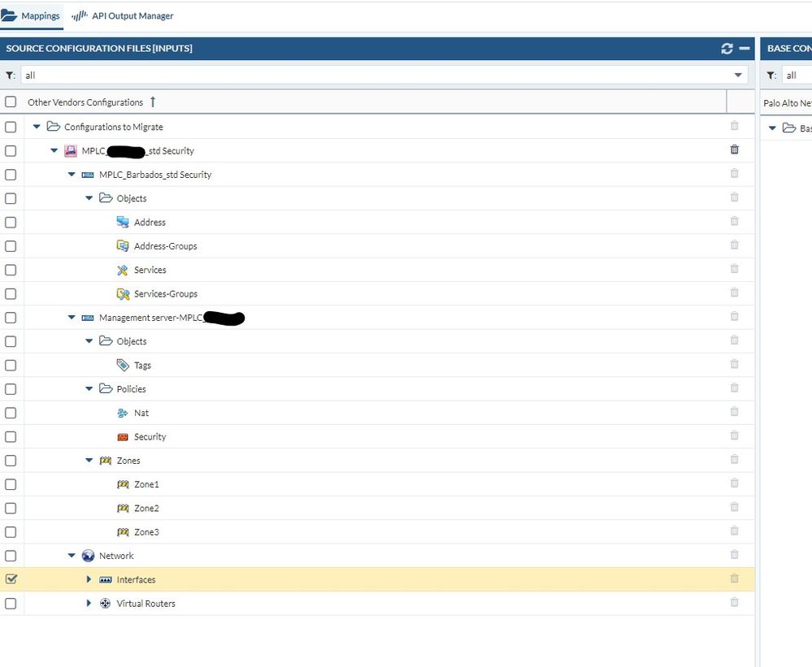Collapse the Objects folder above the Address row
The width and height of the screenshot is (812, 667).
[89, 198]
